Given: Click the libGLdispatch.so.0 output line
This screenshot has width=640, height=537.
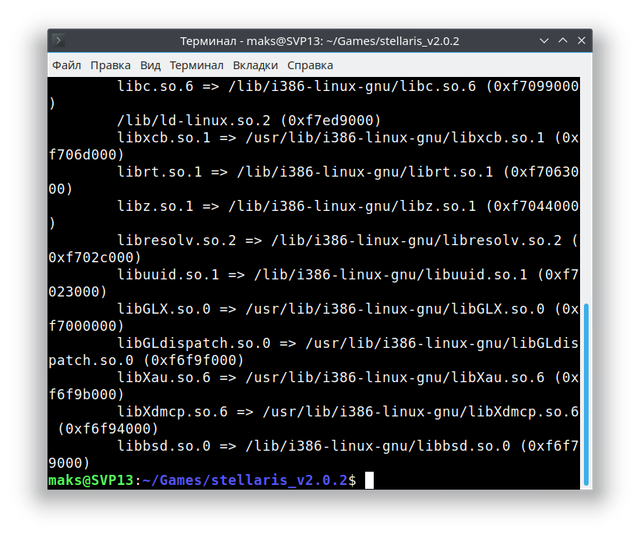Looking at the screenshot, I should click(348, 343).
